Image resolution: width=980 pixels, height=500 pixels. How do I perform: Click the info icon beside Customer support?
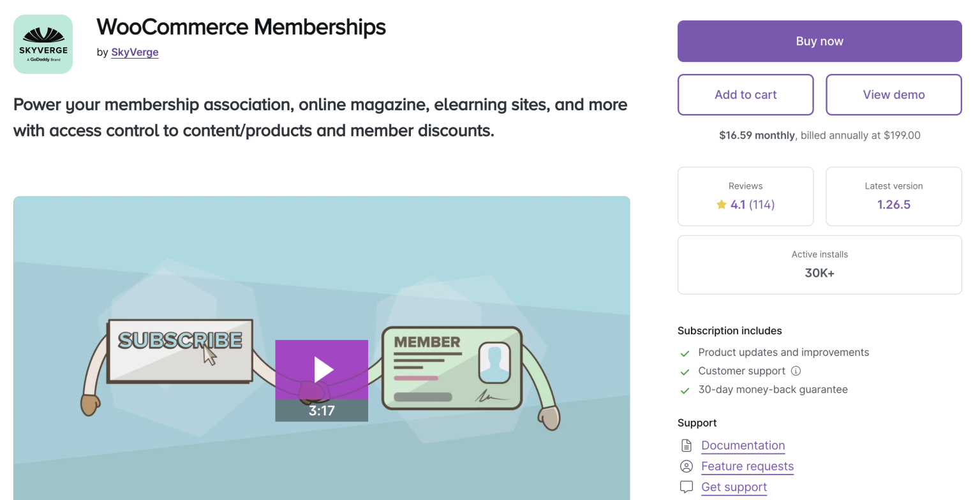[x=796, y=371]
